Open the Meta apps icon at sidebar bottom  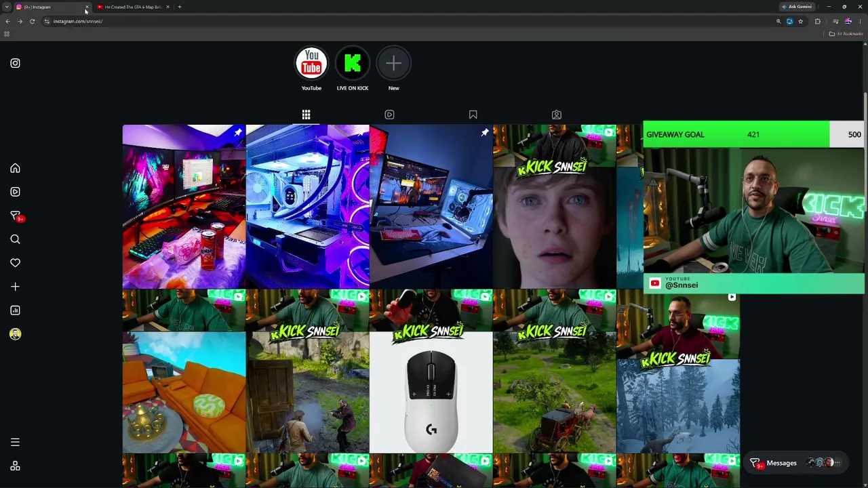point(15,466)
